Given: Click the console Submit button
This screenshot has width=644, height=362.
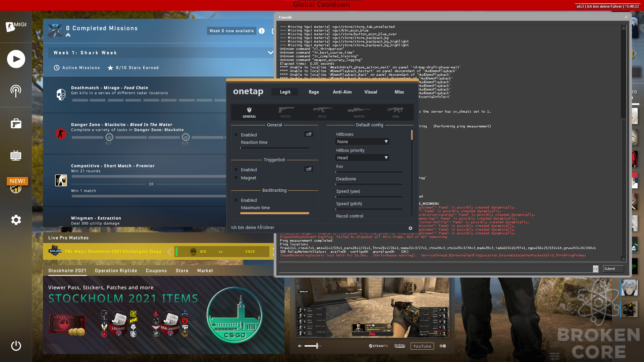Looking at the screenshot, I should (x=613, y=269).
